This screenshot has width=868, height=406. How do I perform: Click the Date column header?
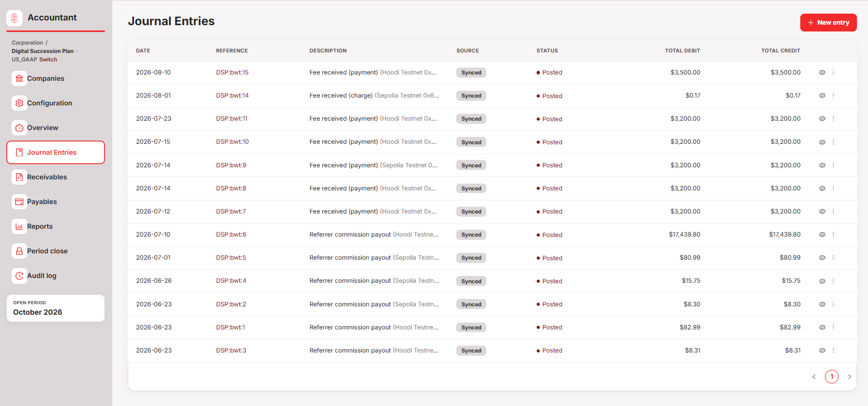143,51
